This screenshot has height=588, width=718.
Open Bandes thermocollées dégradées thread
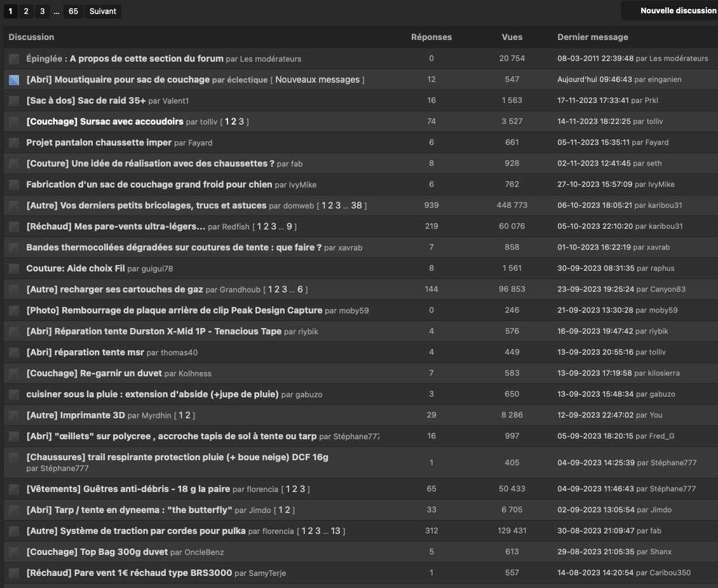[174, 247]
